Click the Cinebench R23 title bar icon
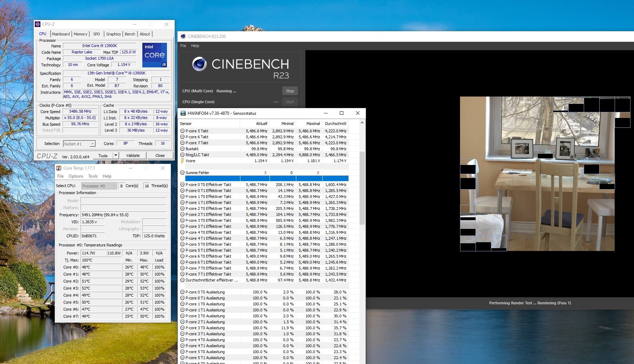This screenshot has height=364, width=634. click(183, 36)
